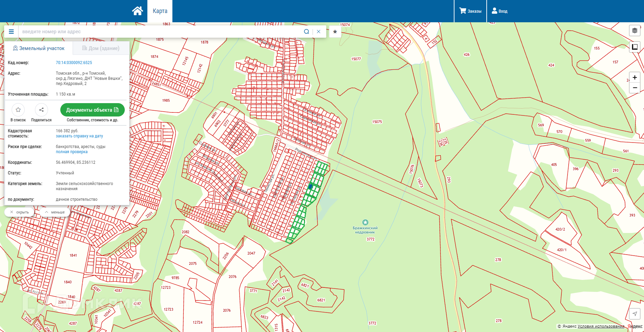Activate the measurement ruler tool icon
Image resolution: width=644 pixels, height=332 pixels.
635,47
